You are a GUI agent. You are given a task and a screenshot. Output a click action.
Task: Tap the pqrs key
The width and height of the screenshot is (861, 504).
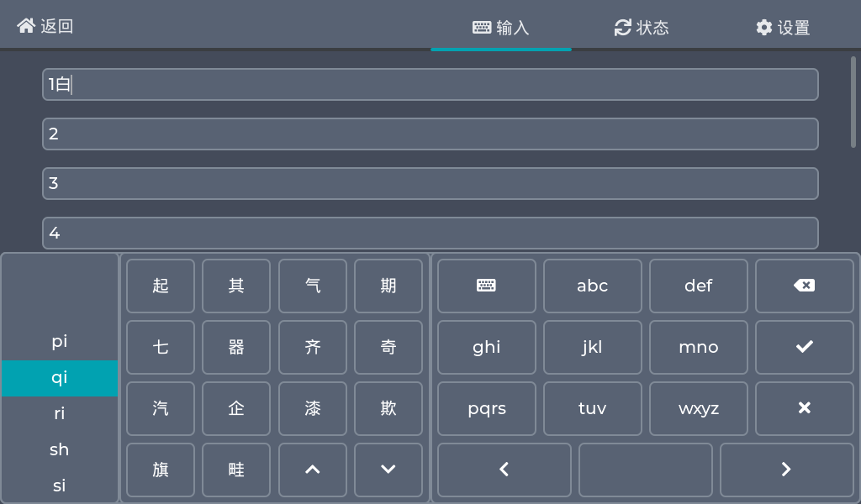[487, 408]
